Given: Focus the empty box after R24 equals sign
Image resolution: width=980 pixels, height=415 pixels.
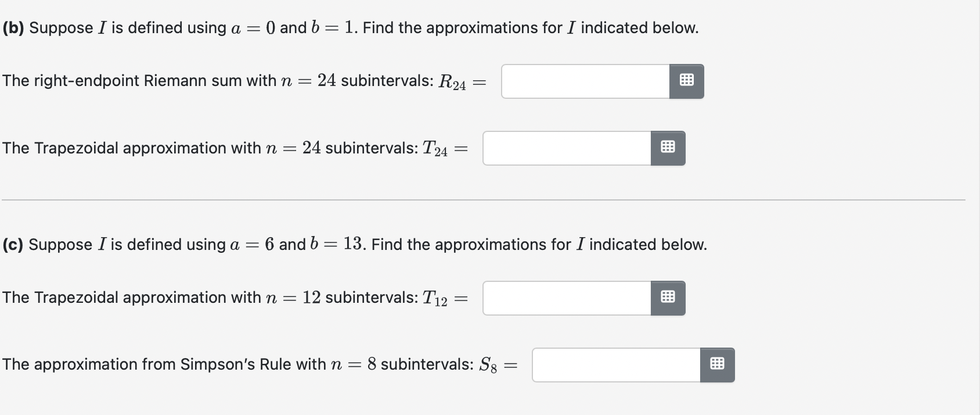Looking at the screenshot, I should click(583, 81).
